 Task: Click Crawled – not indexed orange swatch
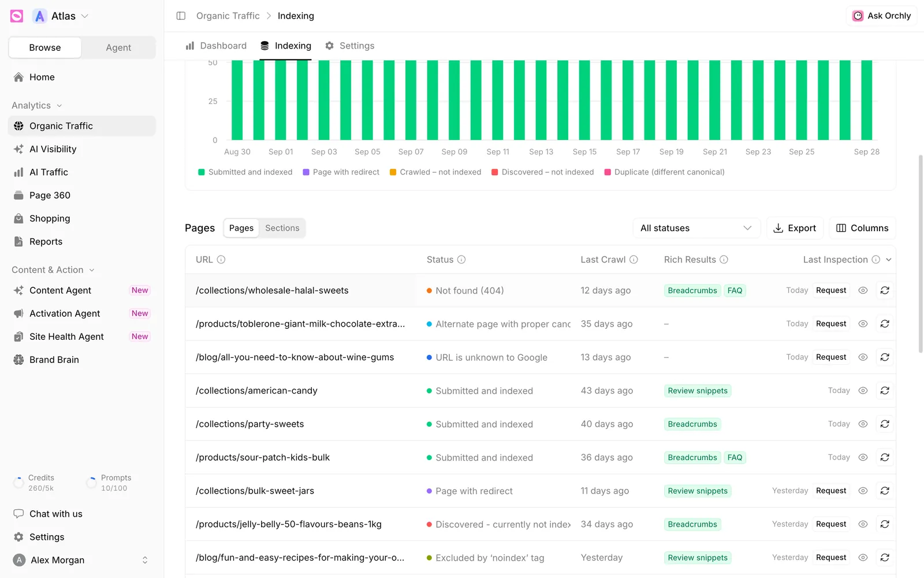click(x=393, y=172)
